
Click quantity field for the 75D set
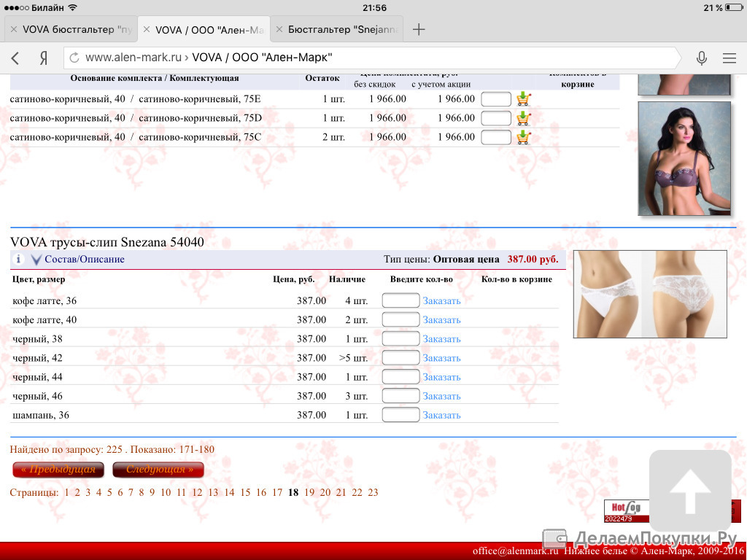496,118
